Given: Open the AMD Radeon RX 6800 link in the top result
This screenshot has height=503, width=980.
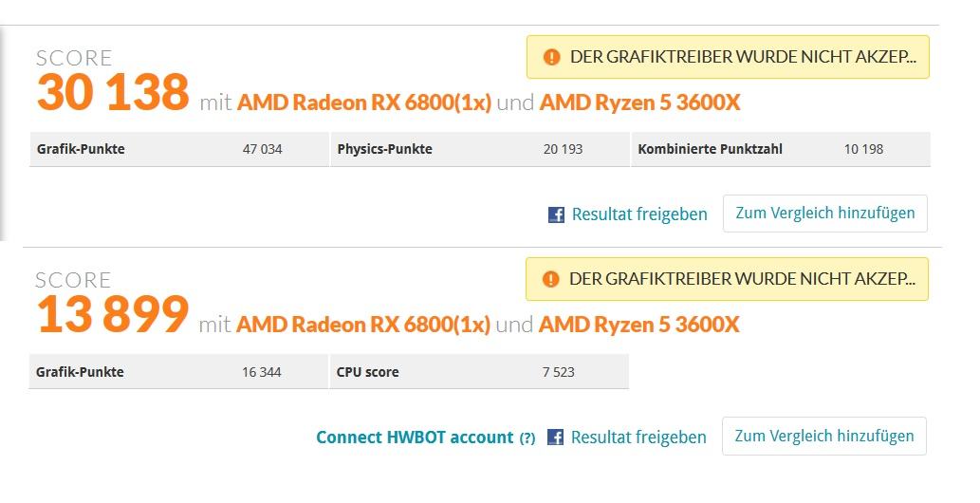Looking at the screenshot, I should pyautogui.click(x=364, y=102).
